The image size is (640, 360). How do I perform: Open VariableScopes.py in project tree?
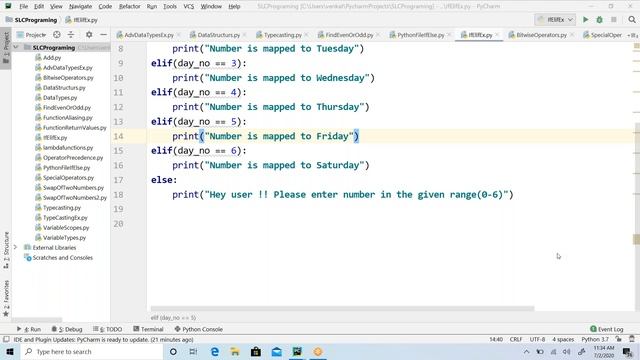(x=66, y=227)
